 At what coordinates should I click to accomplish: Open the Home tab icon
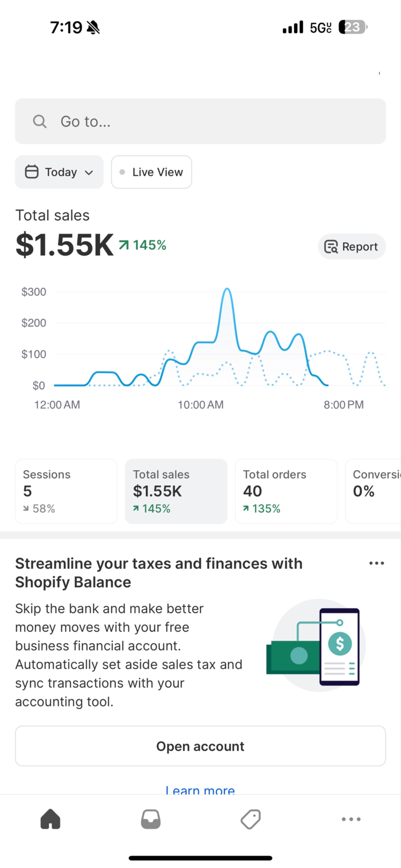pos(50,819)
